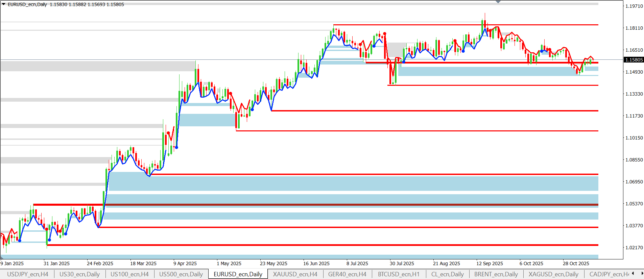Image resolution: width=644 pixels, height=279 pixels.
Task: Click the 1.10150 price scale label
Action: pyautogui.click(x=634, y=138)
